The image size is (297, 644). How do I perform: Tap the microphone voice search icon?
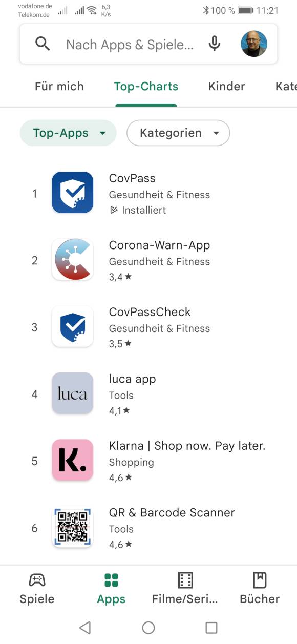point(215,44)
